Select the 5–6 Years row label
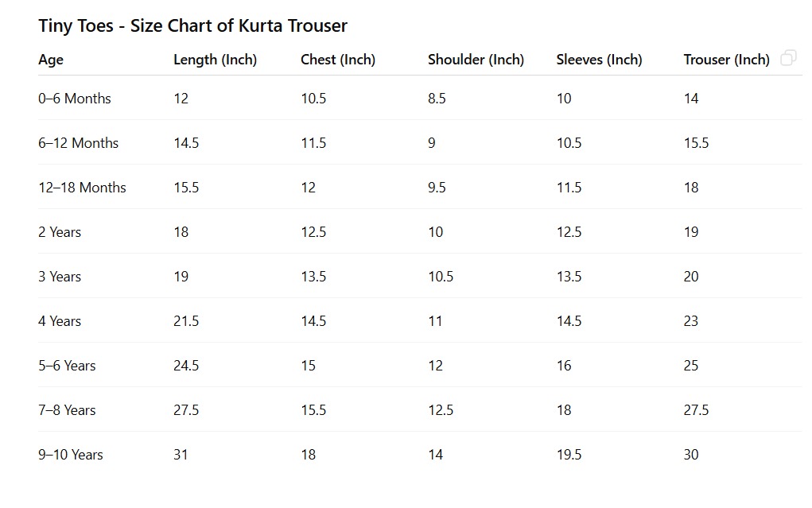The width and height of the screenshot is (812, 508). (67, 366)
